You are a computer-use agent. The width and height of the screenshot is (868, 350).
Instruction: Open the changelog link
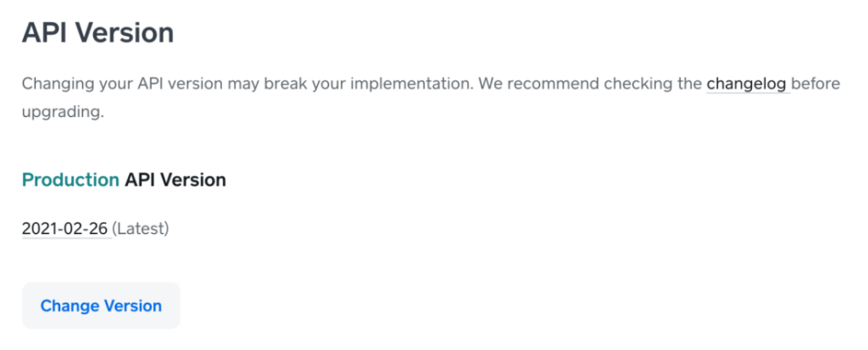(748, 84)
